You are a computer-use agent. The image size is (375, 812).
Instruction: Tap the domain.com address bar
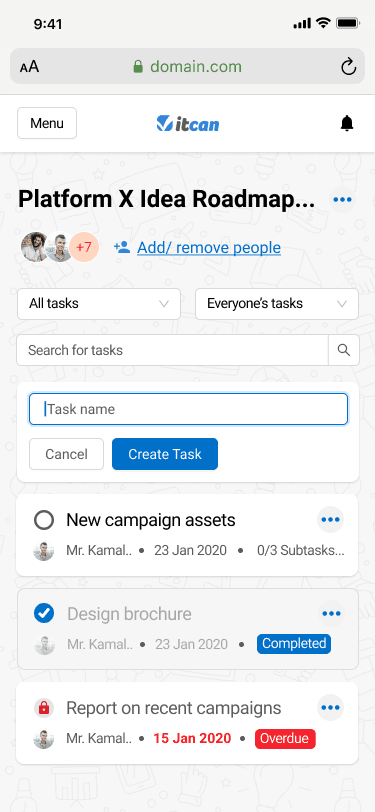188,66
